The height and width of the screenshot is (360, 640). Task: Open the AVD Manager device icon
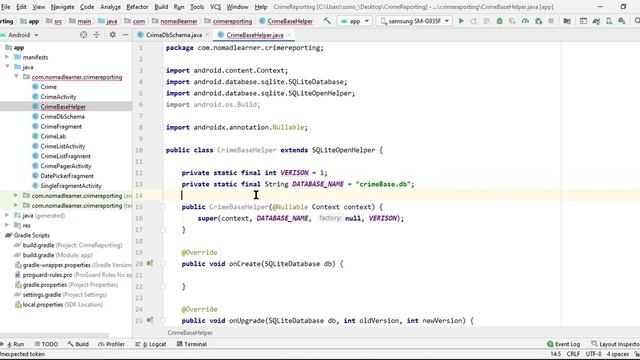[x=609, y=21]
